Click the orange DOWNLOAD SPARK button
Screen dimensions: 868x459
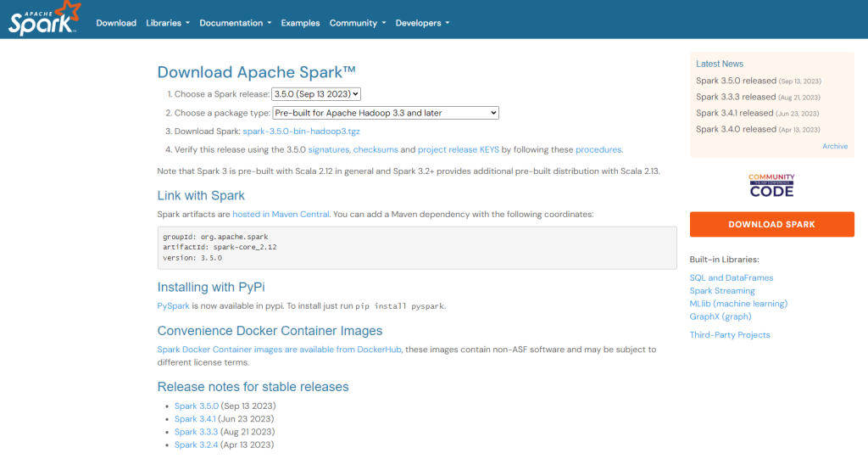[771, 225]
